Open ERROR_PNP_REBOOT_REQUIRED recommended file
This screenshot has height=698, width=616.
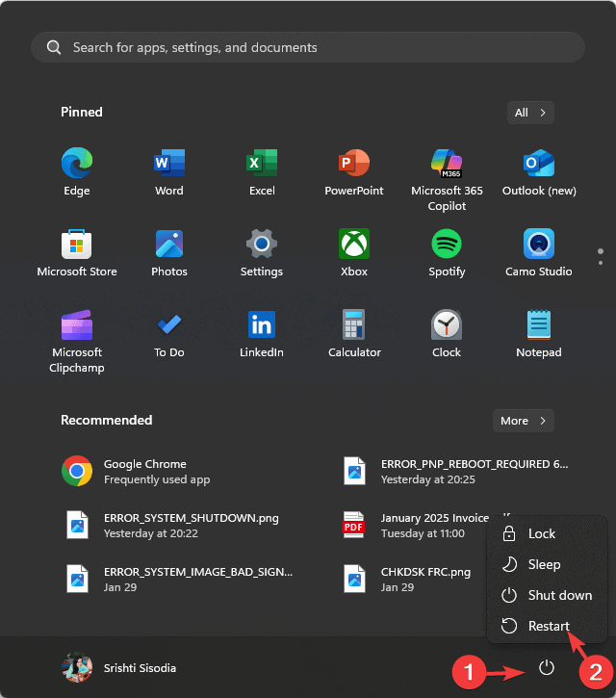coord(456,471)
